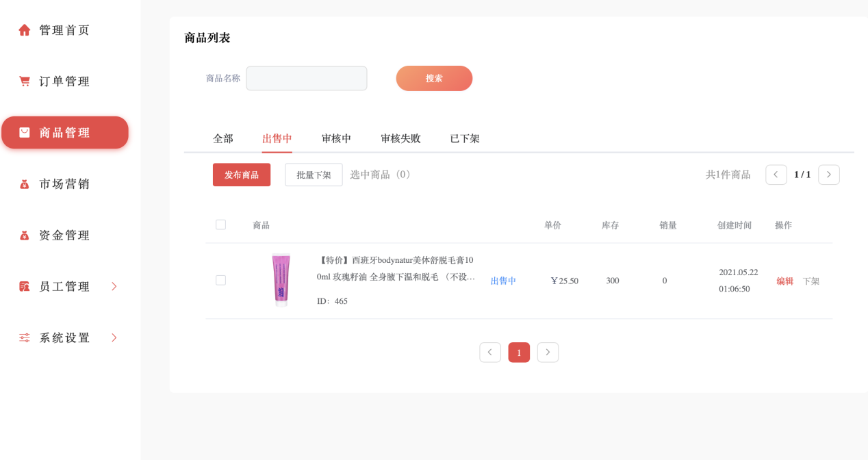The width and height of the screenshot is (868, 460).
Task: Click the 发布商品 button
Action: [x=242, y=175]
